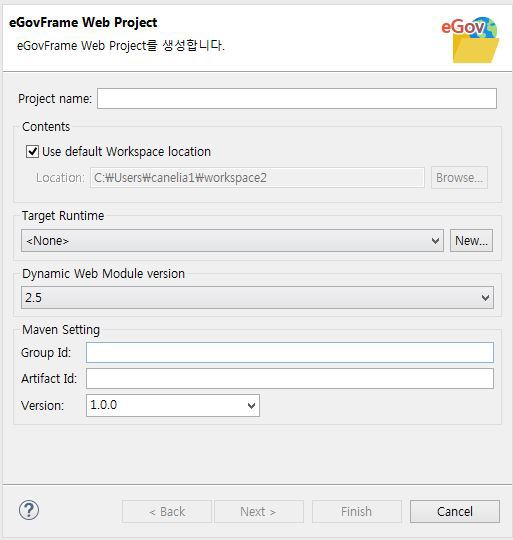Expand the Maven Version combo box
The height and width of the screenshot is (540, 513).
point(173,405)
